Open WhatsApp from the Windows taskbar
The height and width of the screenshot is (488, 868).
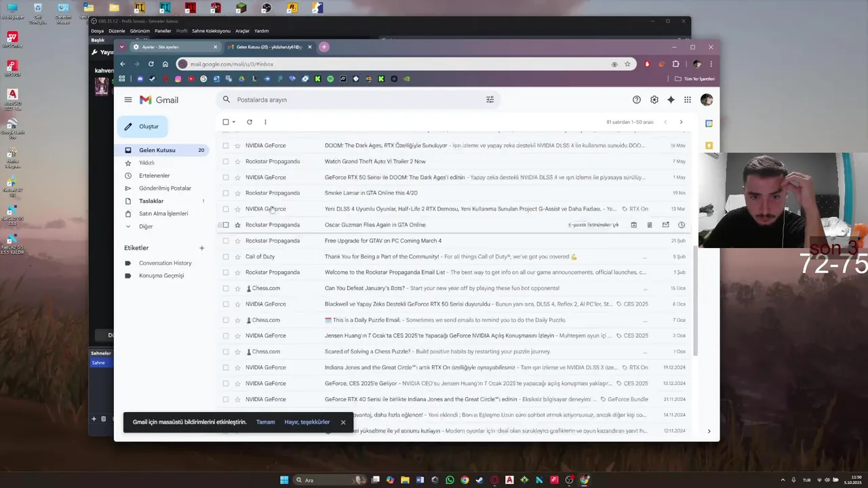[x=450, y=480]
